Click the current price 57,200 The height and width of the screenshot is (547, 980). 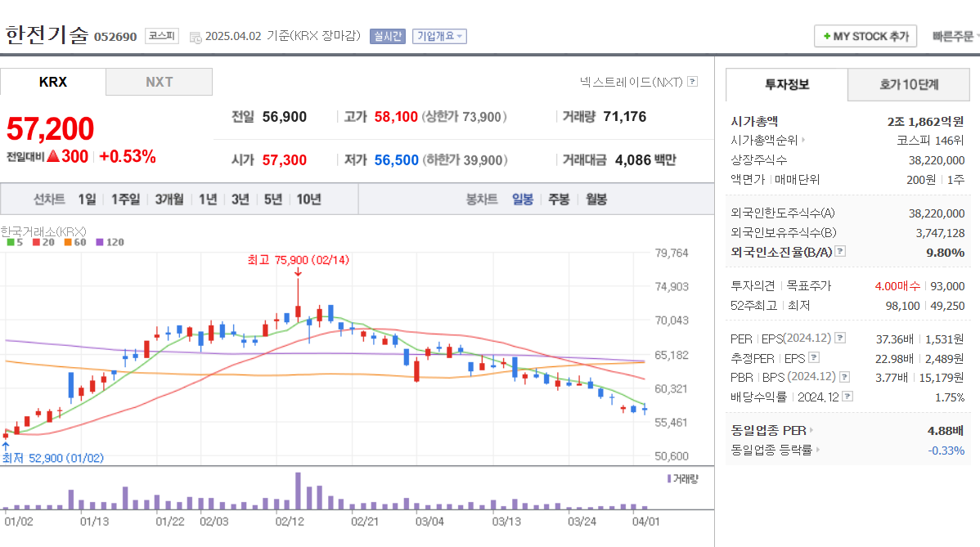[50, 129]
